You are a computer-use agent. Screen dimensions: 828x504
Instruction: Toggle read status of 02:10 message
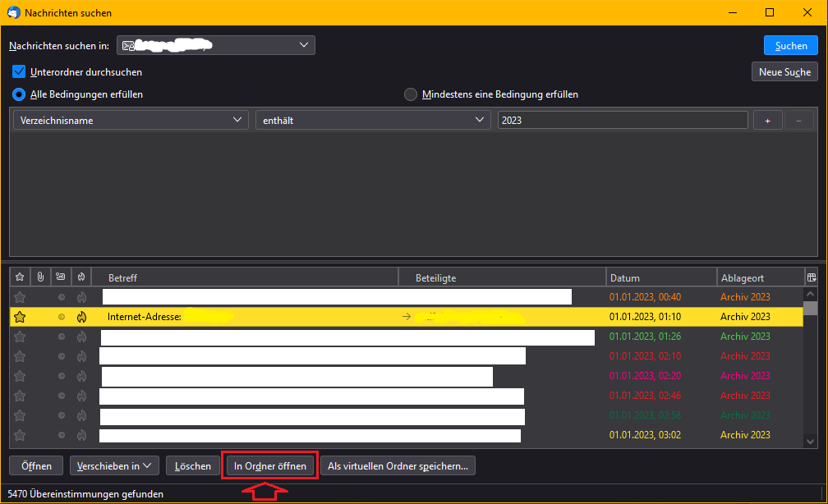click(x=62, y=356)
